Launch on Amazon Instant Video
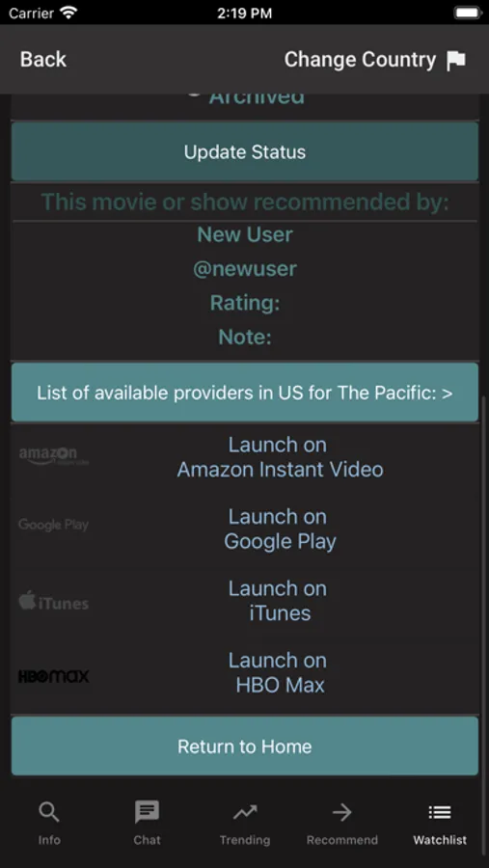Screen dimensions: 489x868 click(280, 457)
